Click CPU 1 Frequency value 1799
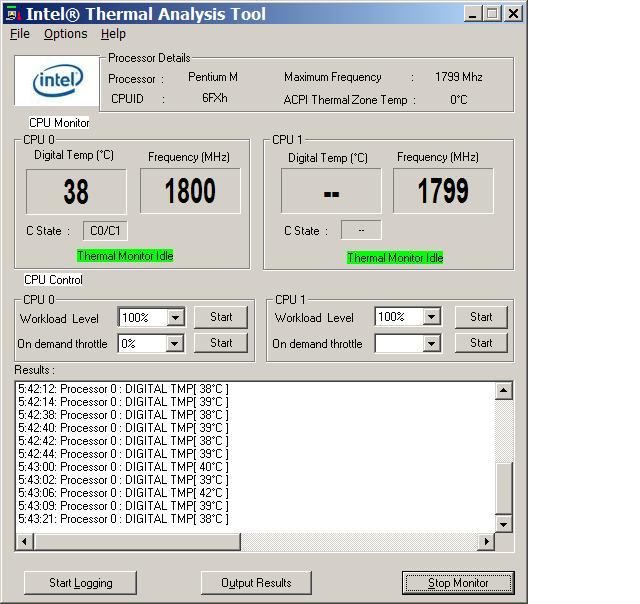This screenshot has height=604, width=640. [443, 191]
